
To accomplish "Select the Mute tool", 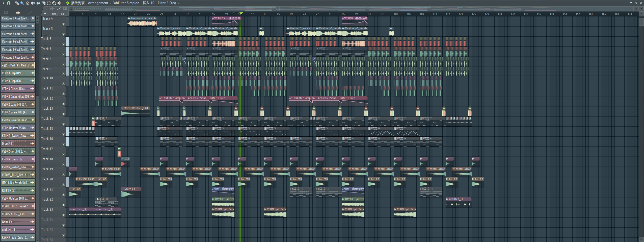I will point(33,3).
